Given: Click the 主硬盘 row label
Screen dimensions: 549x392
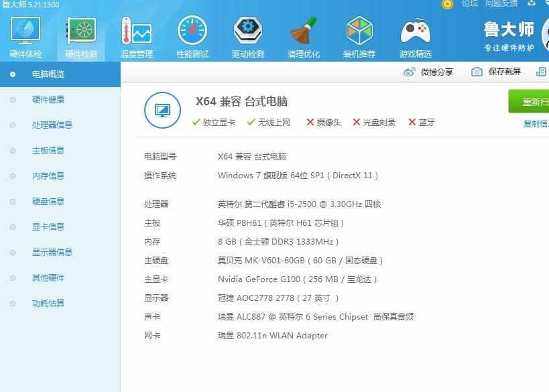Looking at the screenshot, I should [x=156, y=261].
